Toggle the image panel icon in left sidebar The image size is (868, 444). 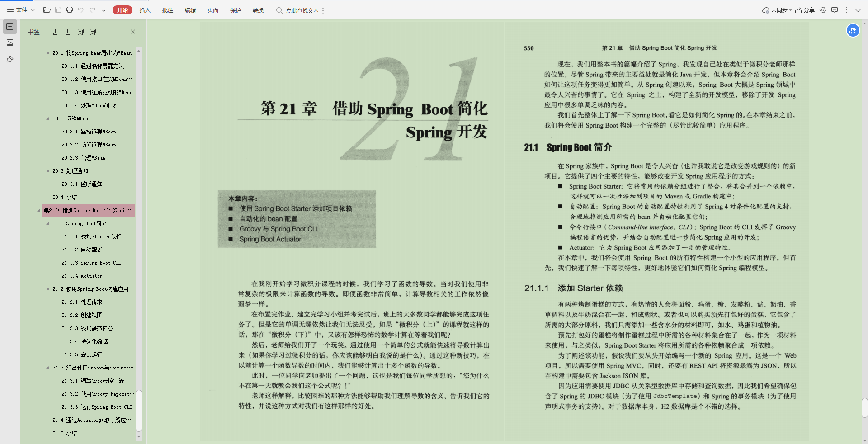(9, 43)
